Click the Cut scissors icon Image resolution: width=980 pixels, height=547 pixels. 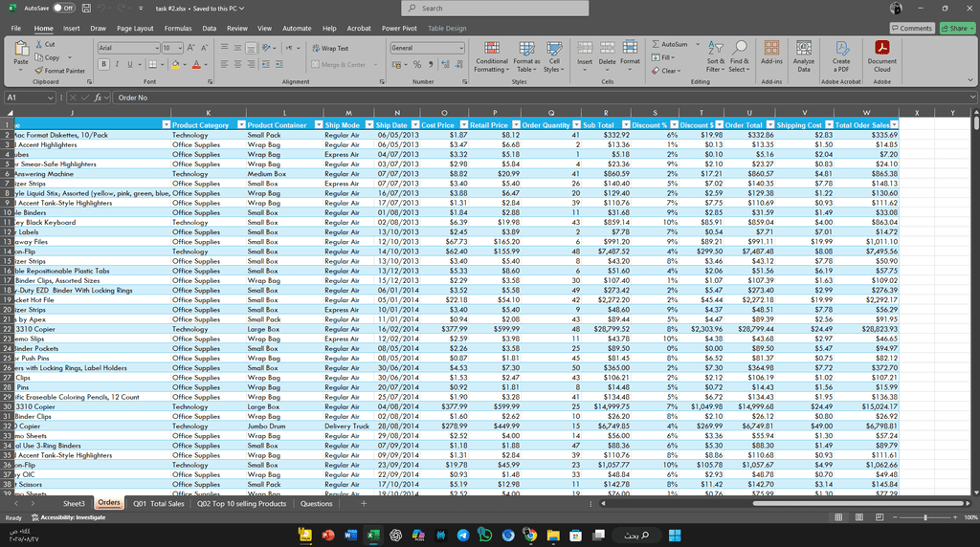[x=38, y=44]
